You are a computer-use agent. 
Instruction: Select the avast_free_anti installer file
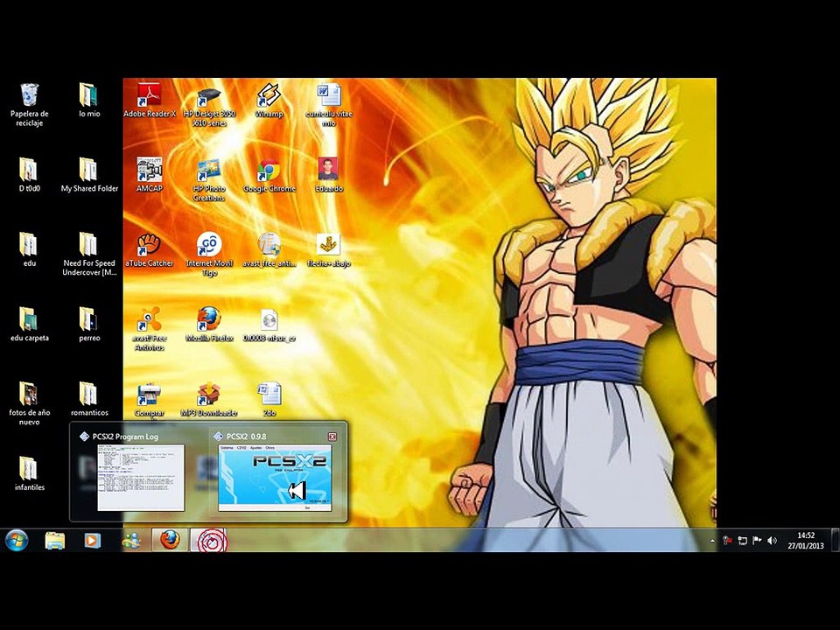click(269, 245)
